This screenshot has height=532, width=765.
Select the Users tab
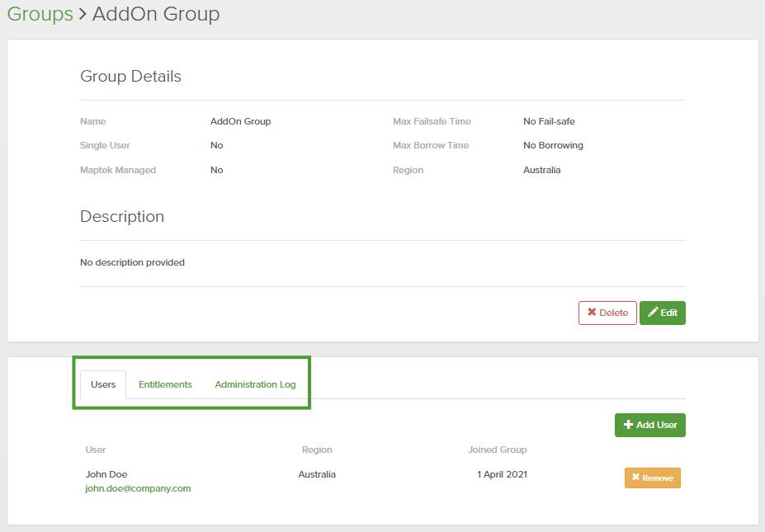click(x=103, y=384)
